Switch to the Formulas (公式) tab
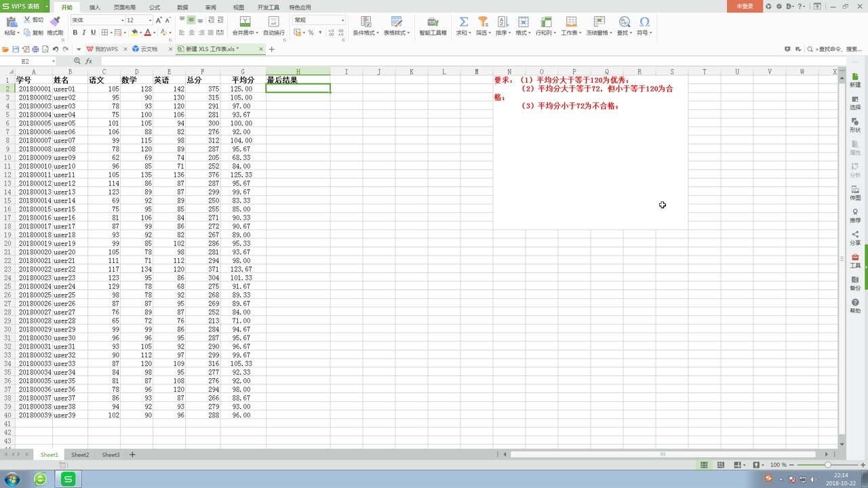This screenshot has width=868, height=488. [155, 7]
